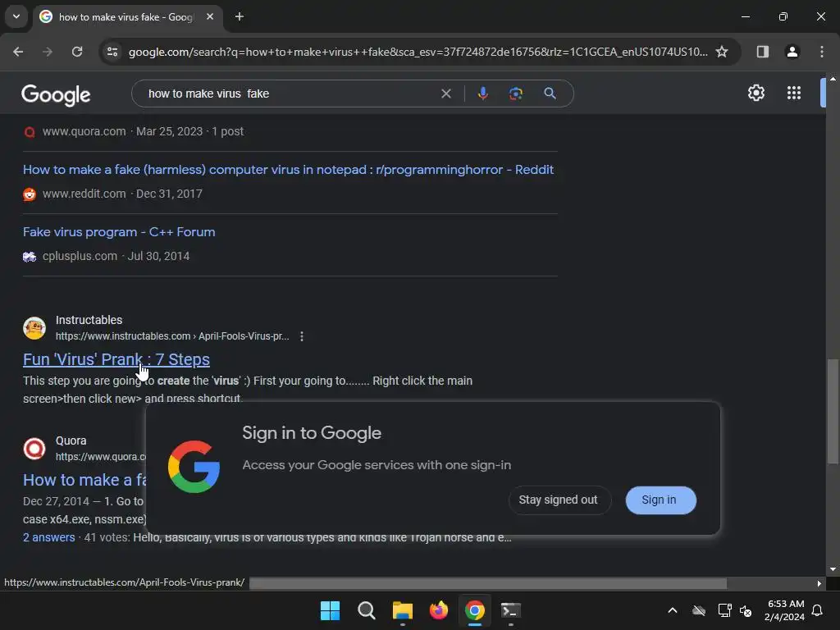Open the notifications bell in taskbar
Viewport: 840px width, 630px height.
tap(817, 610)
